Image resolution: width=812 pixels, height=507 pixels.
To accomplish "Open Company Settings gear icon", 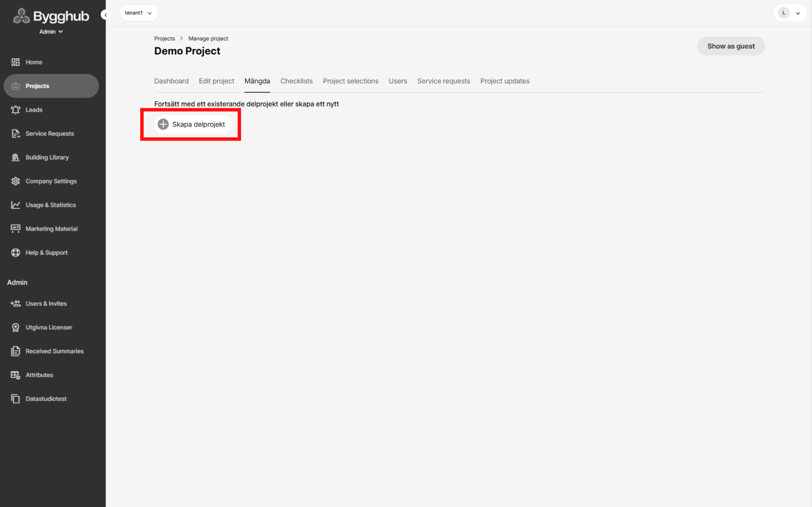I will [15, 181].
